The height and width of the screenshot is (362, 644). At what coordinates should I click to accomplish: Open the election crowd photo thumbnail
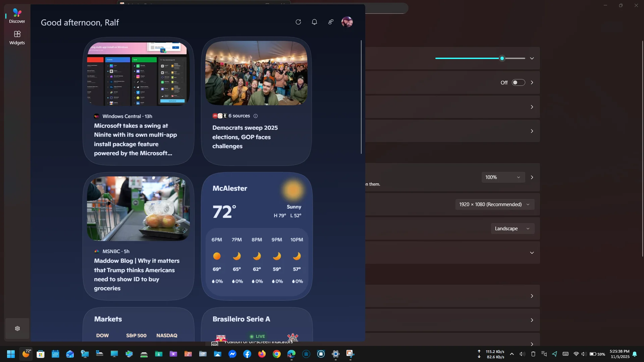(x=256, y=73)
